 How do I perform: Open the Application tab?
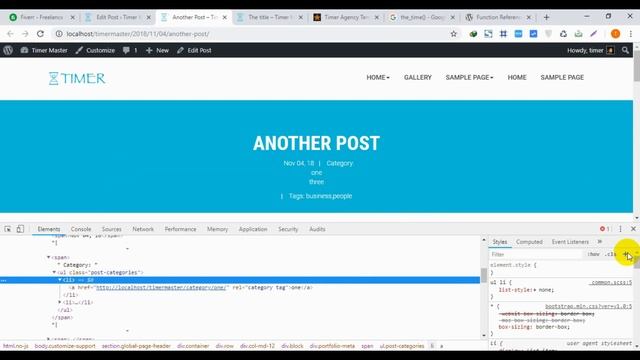(253, 229)
